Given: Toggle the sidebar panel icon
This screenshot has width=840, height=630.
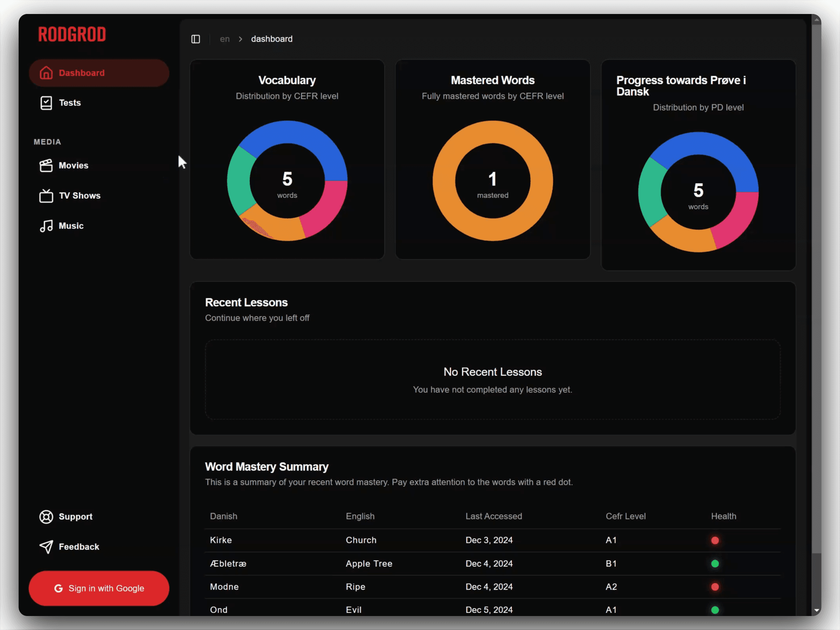Looking at the screenshot, I should pos(196,39).
